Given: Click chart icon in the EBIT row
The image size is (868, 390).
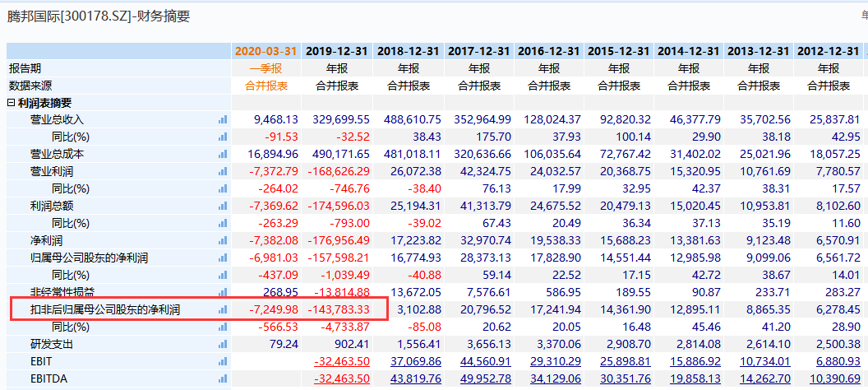Looking at the screenshot, I should 222,361.
